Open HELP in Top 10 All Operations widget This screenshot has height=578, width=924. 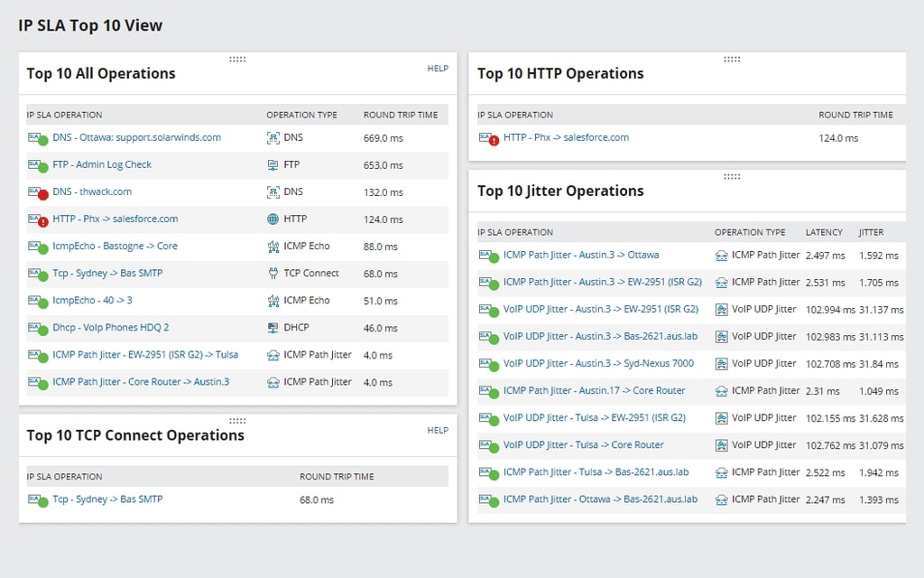coord(438,68)
